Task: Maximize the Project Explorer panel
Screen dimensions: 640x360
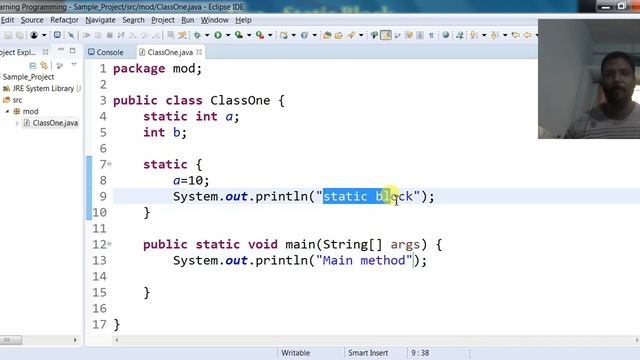Action: (x=73, y=51)
